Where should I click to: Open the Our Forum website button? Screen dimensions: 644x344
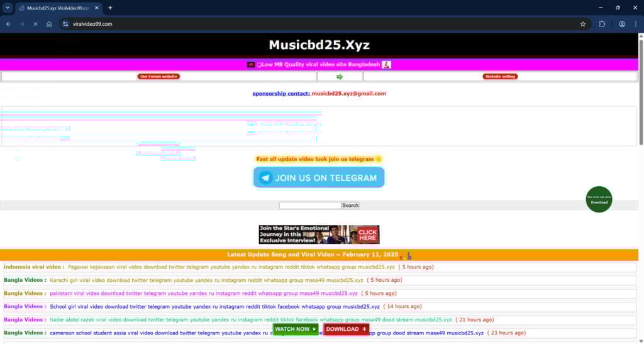click(x=158, y=76)
